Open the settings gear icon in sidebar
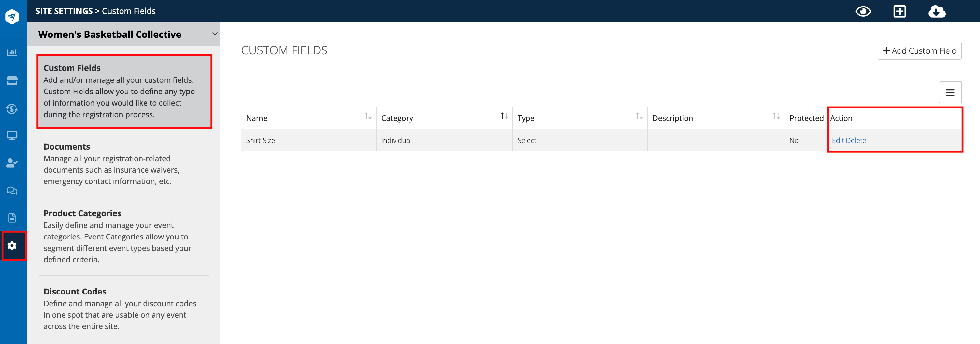Viewport: 980px width, 344px height. tap(12, 246)
